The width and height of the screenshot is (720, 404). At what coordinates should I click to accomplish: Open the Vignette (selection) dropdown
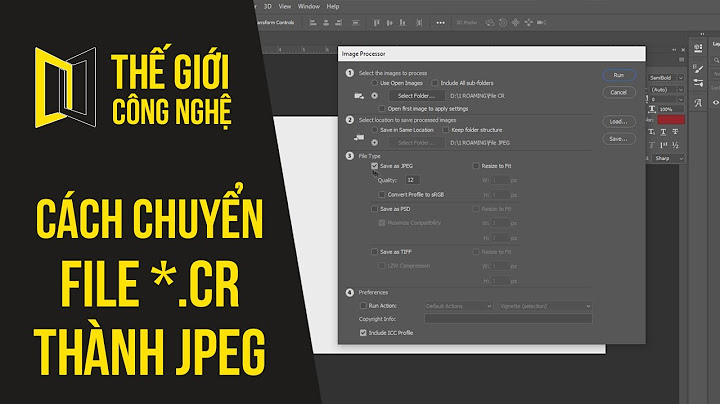point(546,306)
